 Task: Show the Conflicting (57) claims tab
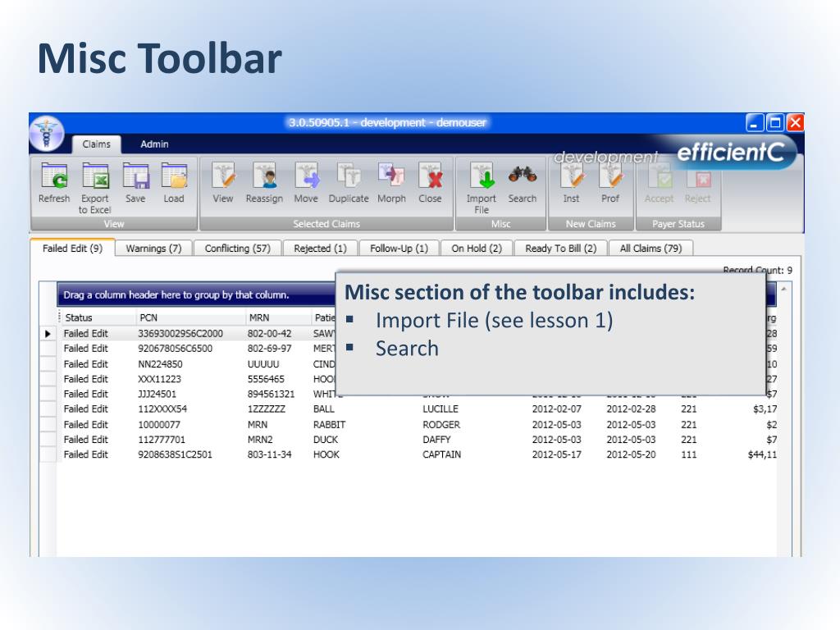(237, 249)
